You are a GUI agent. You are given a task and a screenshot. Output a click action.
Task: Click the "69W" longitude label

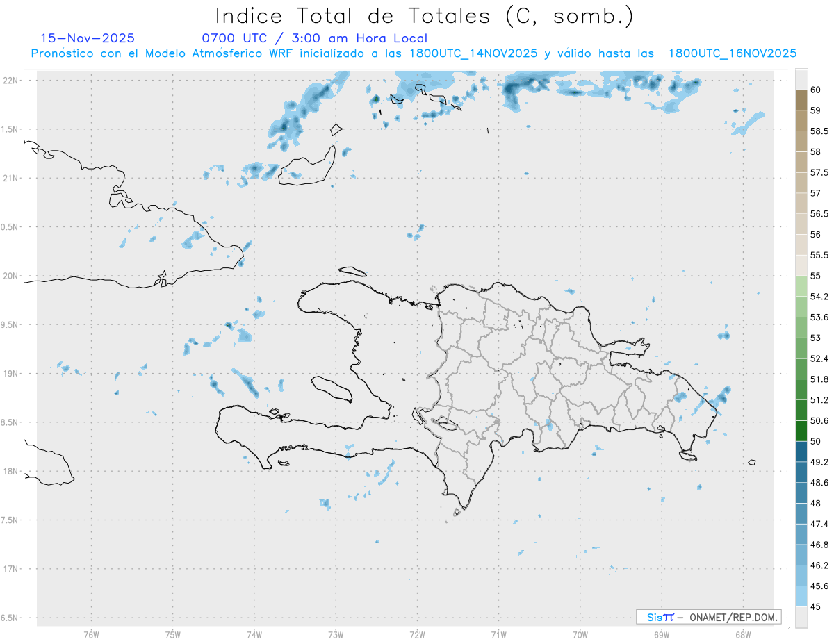coord(662,634)
